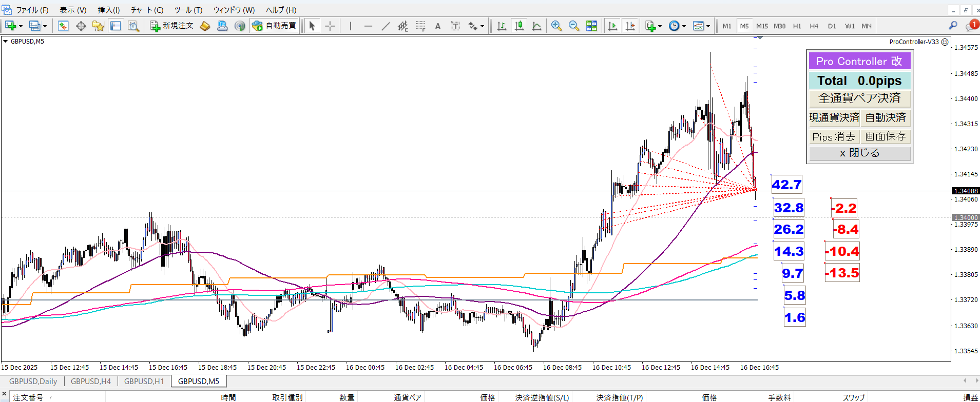Screen dimensions: 980x402
Task: Expand the chart templates dropdown arrow
Action: pyautogui.click(x=708, y=26)
